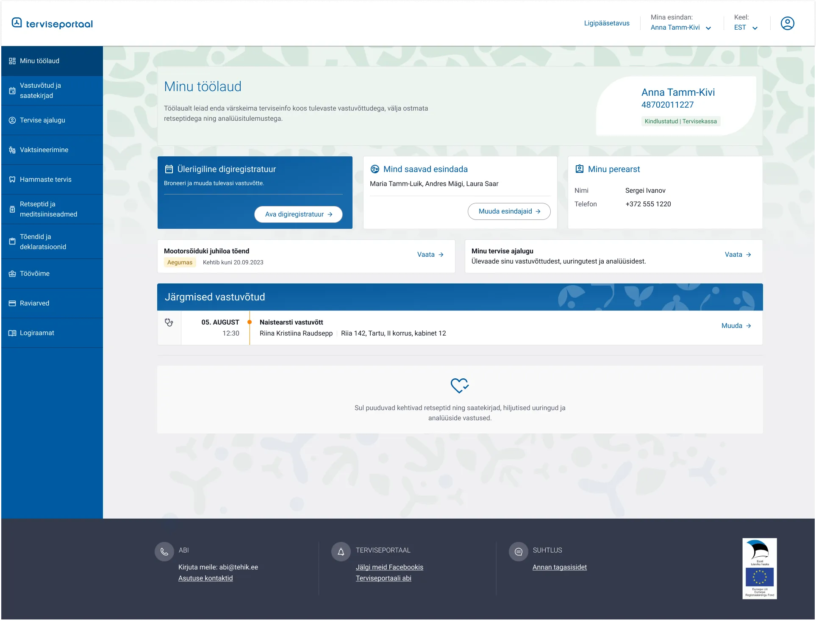Click the Vastuvõtud ja saatekirjad calendar icon
The height and width of the screenshot is (644, 816).
pyautogui.click(x=12, y=91)
